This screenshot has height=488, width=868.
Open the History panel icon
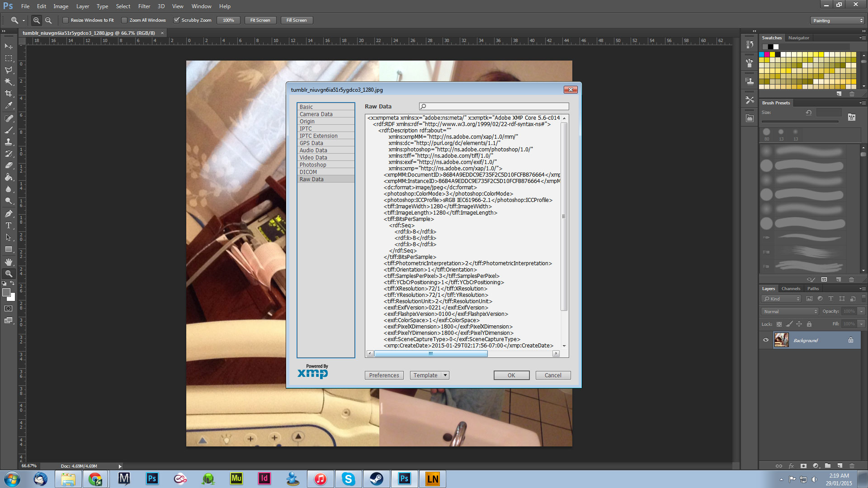750,44
